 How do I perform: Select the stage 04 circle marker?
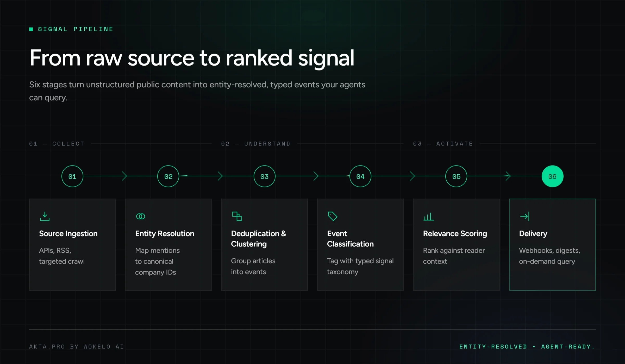click(x=360, y=176)
